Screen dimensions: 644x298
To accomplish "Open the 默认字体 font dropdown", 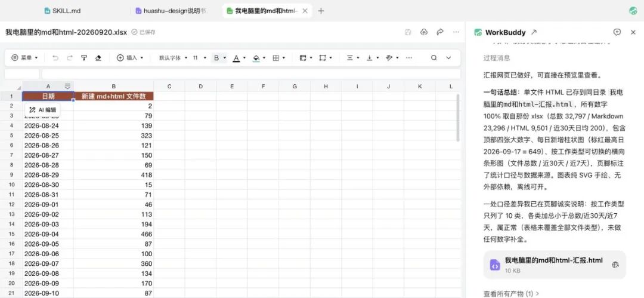I will point(173,58).
